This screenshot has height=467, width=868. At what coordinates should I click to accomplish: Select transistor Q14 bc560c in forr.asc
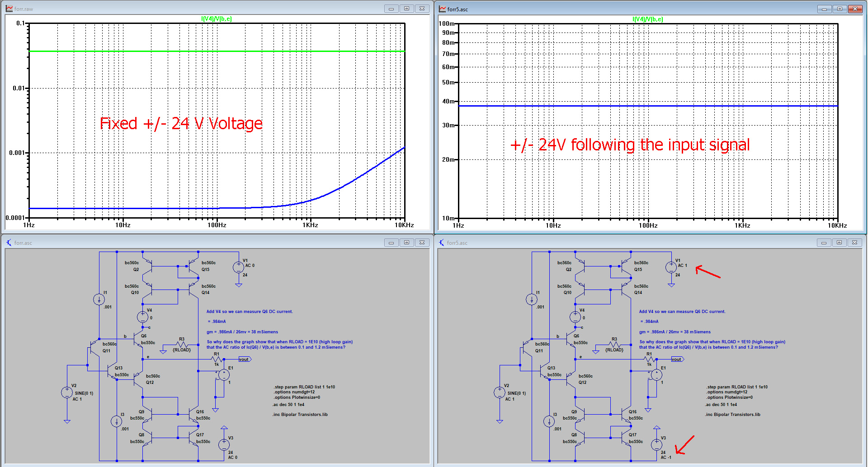click(x=194, y=290)
